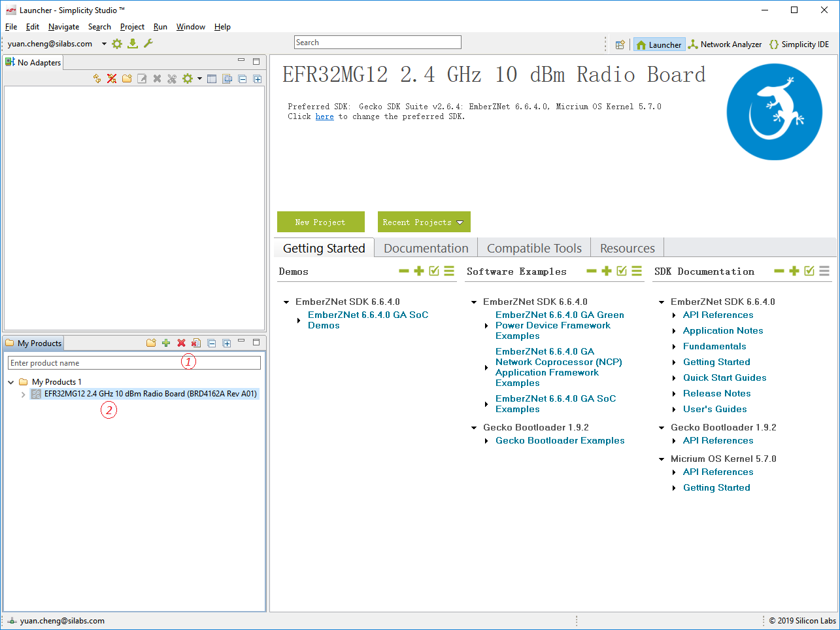840x630 pixels.
Task: Open the wrench tools icon
Action: coord(148,44)
